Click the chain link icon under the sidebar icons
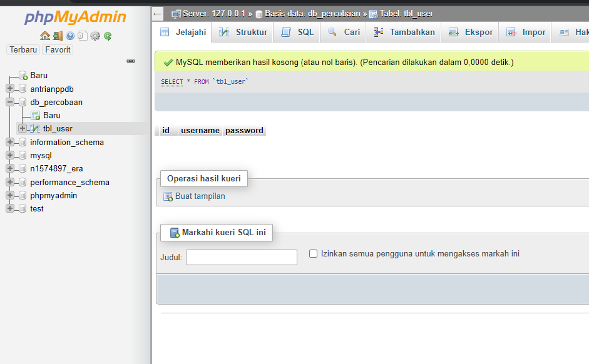The image size is (589, 364). (x=131, y=61)
